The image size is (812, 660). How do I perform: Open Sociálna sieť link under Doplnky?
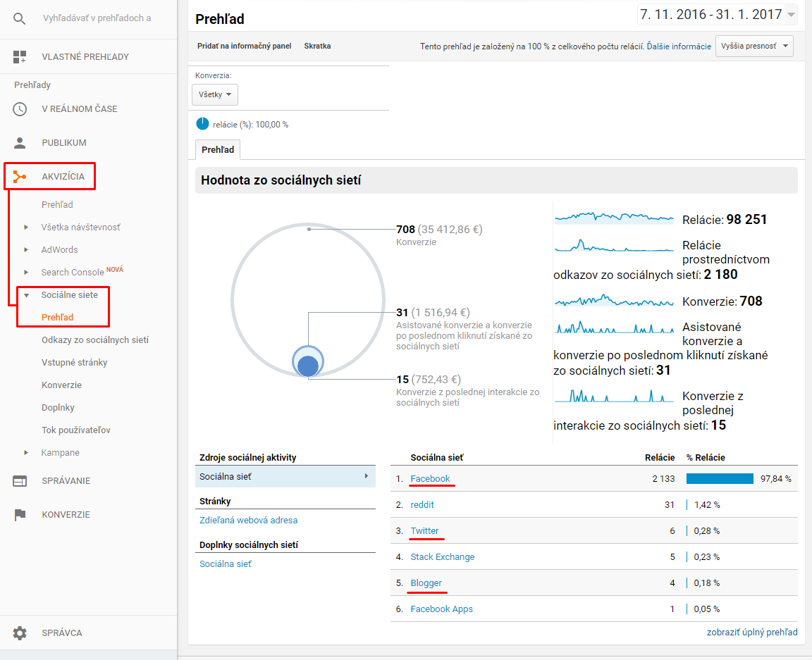(x=226, y=564)
